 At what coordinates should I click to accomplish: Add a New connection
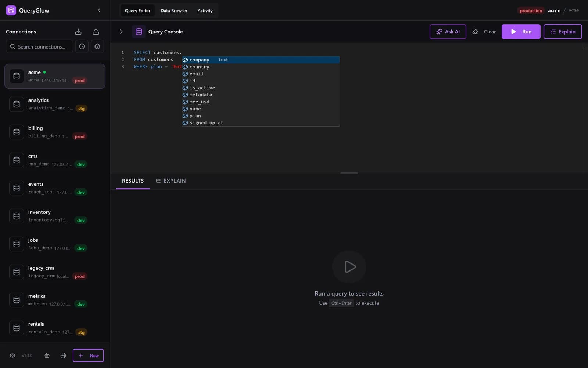click(88, 355)
